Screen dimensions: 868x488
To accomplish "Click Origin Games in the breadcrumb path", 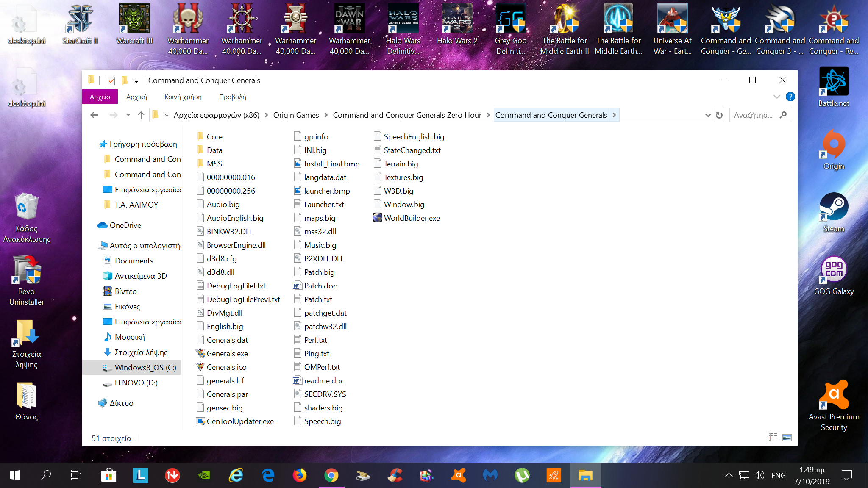I will [x=296, y=115].
